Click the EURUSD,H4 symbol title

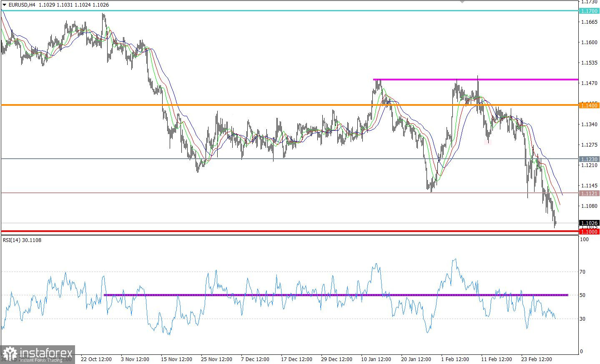22,5
